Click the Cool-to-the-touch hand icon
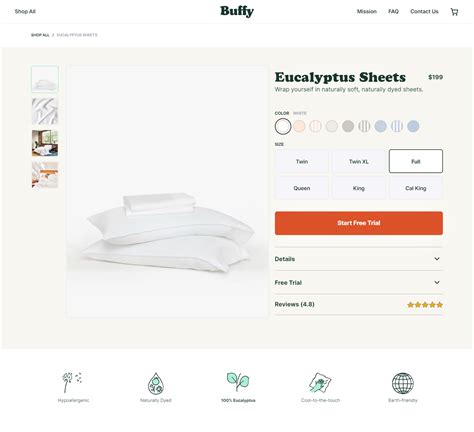This screenshot has width=474, height=432. coord(320,383)
